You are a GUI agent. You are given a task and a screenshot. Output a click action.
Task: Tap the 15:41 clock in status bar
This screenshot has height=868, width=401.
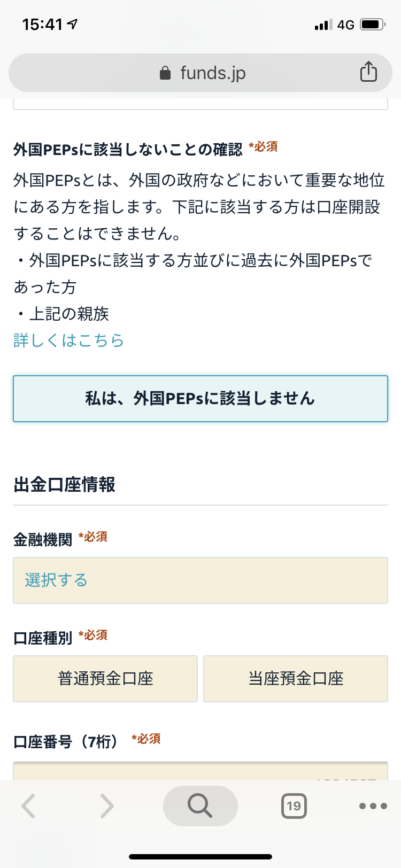point(43,25)
